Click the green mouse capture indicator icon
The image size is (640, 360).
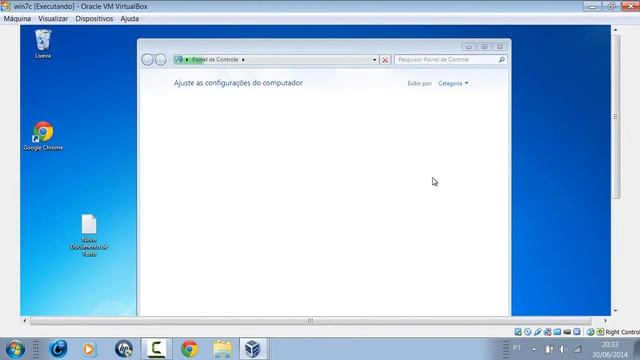point(590,332)
